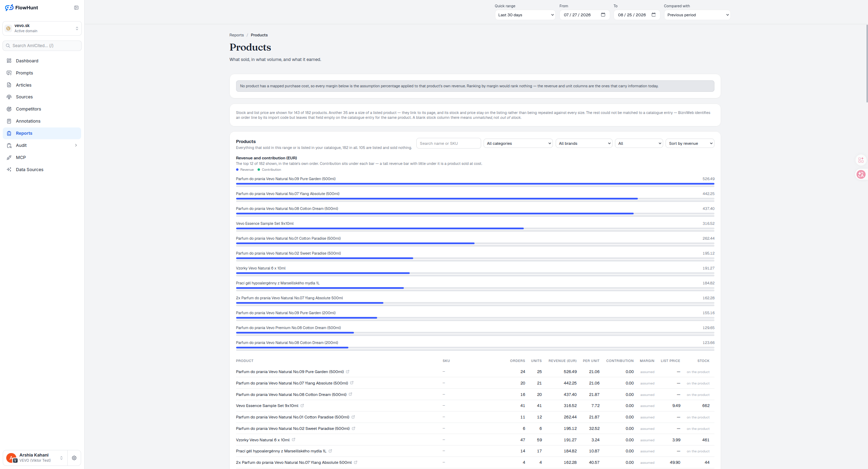Image resolution: width=868 pixels, height=469 pixels.
Task: Open external link for 2x Parfum Ylang Absolute 500ml
Action: click(x=356, y=462)
